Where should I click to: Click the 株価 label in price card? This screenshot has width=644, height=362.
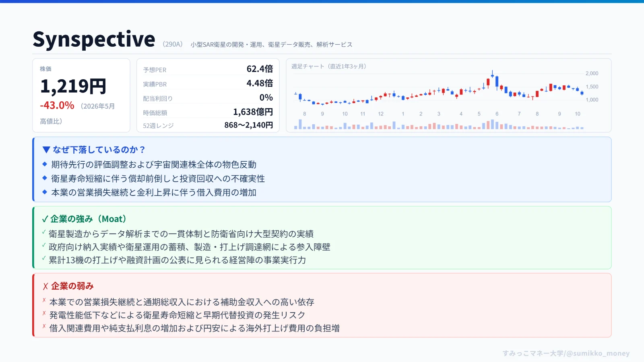(x=45, y=69)
